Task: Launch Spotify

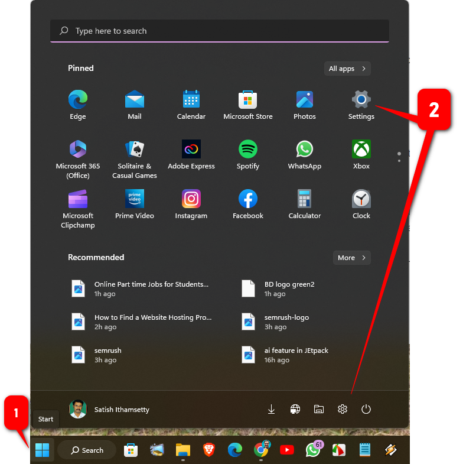Action: [247, 155]
